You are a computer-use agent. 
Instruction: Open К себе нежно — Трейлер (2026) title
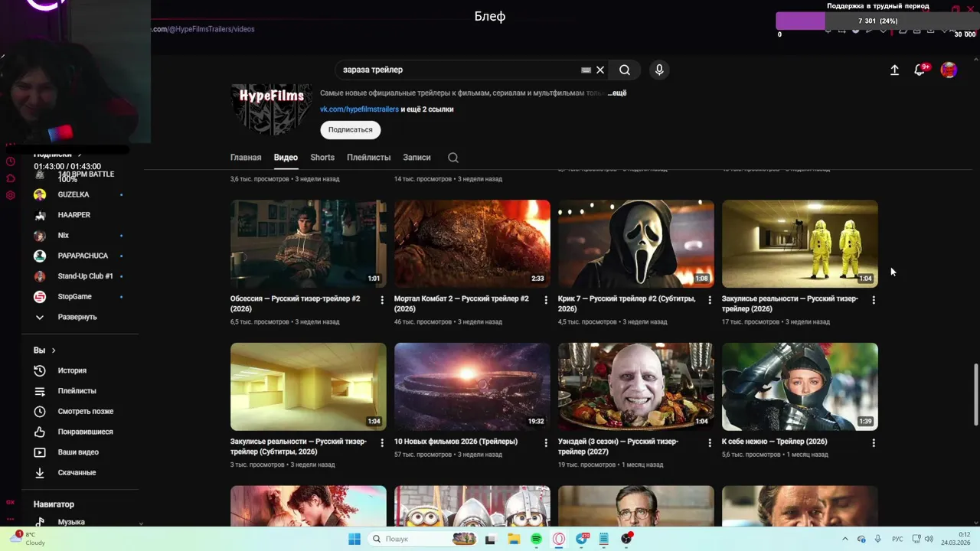774,442
